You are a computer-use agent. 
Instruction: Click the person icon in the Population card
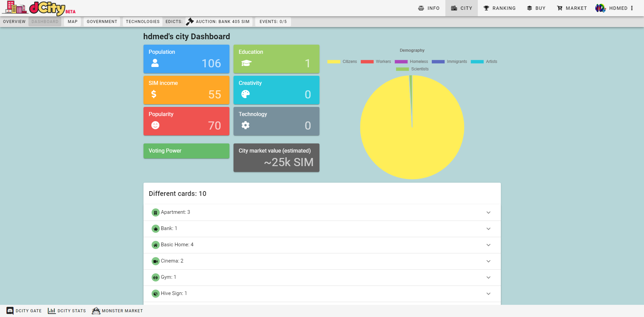155,63
